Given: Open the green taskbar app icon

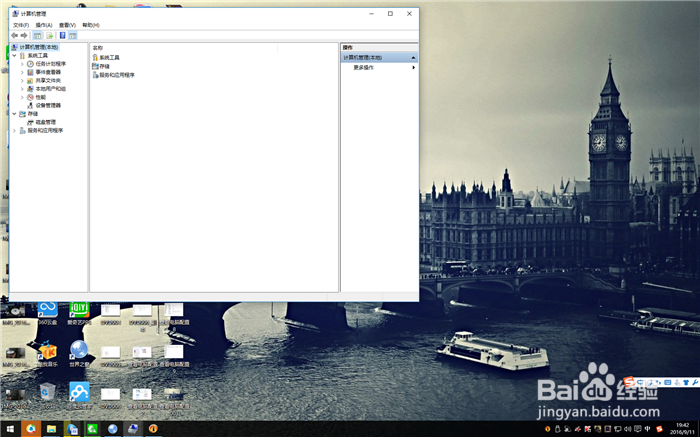Looking at the screenshot, I should tap(92, 429).
